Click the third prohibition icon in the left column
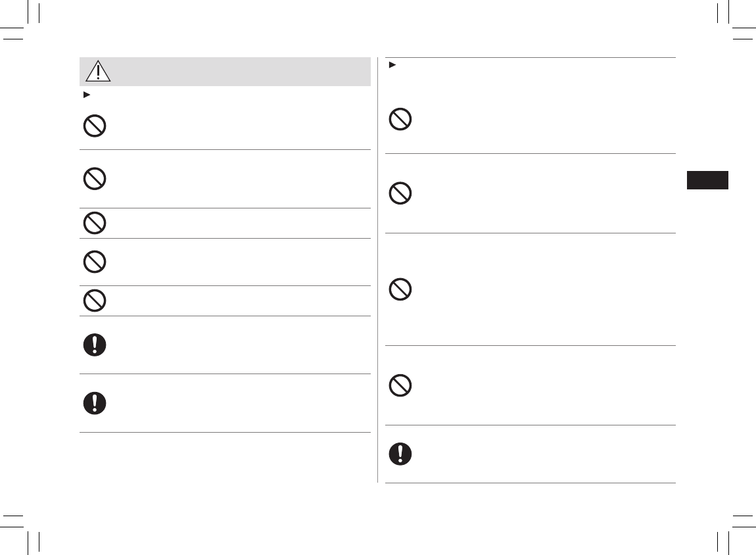This screenshot has width=756, height=555. pos(95,224)
